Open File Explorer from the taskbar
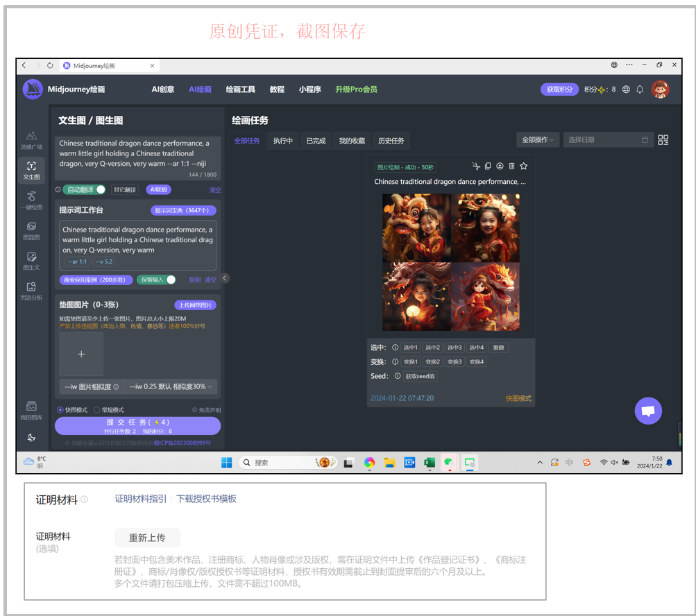 click(x=389, y=463)
